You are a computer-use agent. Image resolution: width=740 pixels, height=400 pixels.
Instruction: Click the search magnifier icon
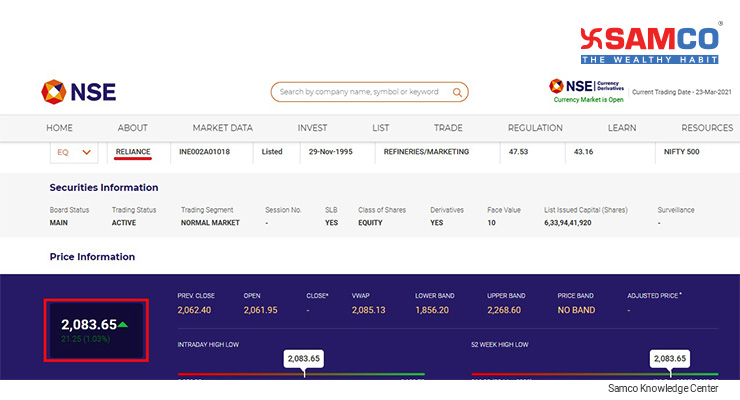(x=457, y=92)
